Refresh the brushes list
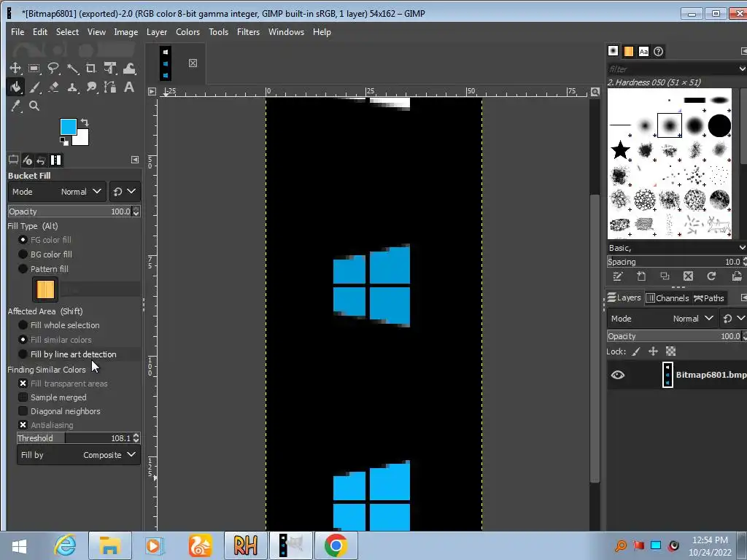This screenshot has height=560, width=747. click(712, 276)
